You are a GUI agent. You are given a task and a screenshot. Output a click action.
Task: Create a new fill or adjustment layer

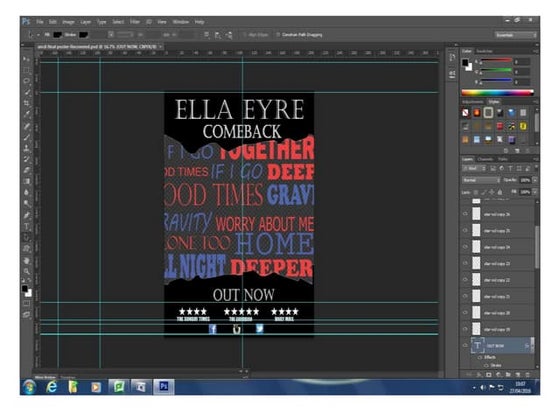point(499,374)
